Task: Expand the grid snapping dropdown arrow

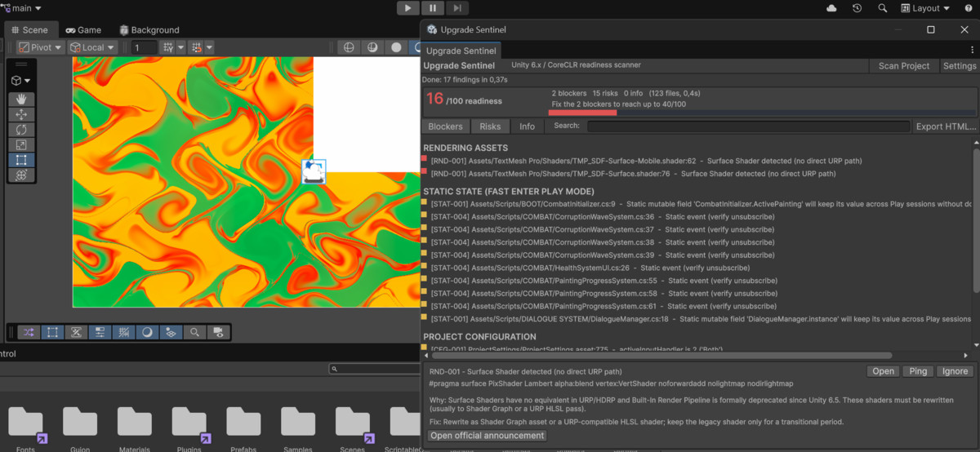Action: 180,47
